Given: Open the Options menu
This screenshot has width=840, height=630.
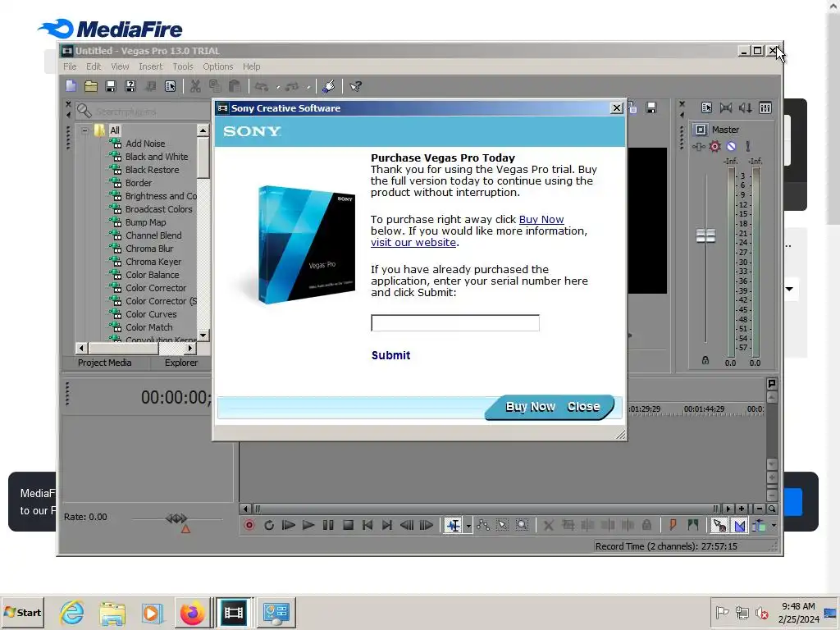Looking at the screenshot, I should tap(217, 66).
